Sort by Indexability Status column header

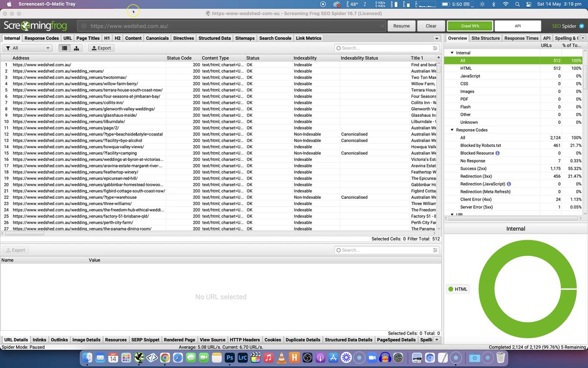coord(374,58)
